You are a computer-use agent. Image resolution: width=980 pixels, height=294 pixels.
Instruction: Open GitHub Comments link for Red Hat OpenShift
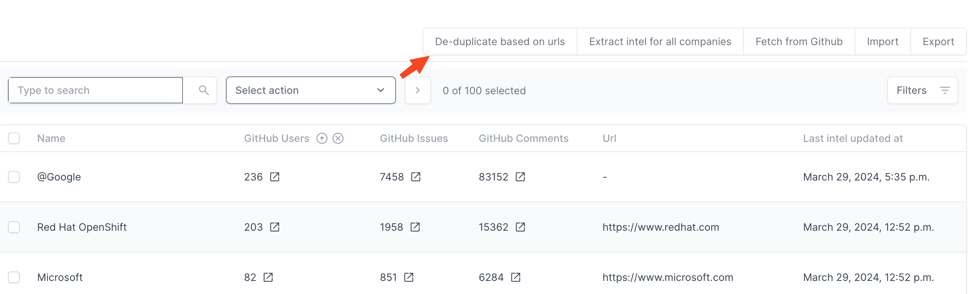520,227
